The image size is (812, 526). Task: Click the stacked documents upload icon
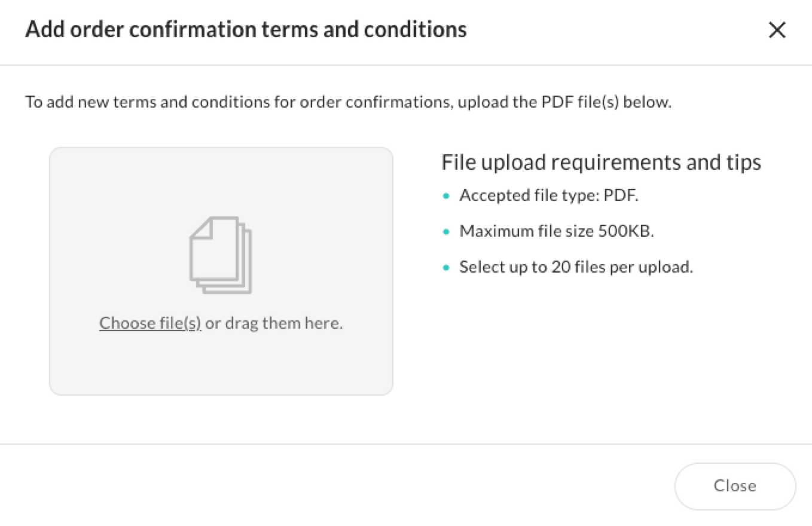tap(221, 253)
